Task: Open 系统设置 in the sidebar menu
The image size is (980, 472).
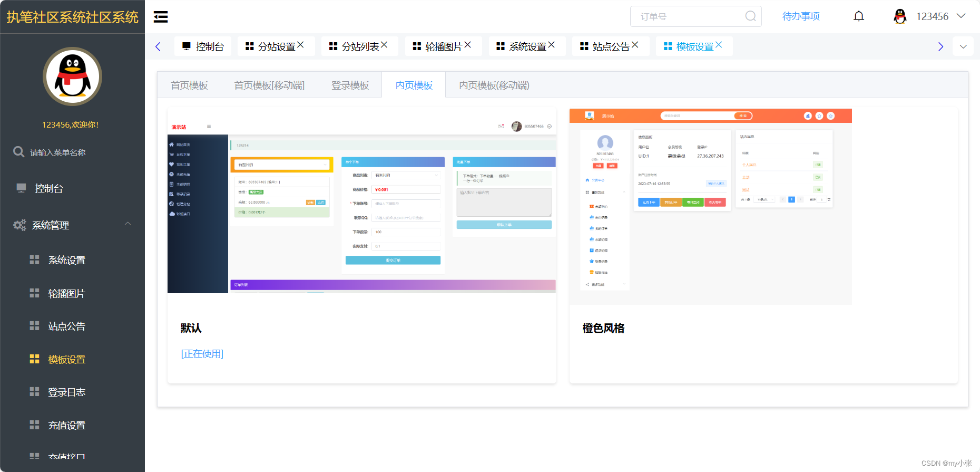Action: [x=66, y=260]
